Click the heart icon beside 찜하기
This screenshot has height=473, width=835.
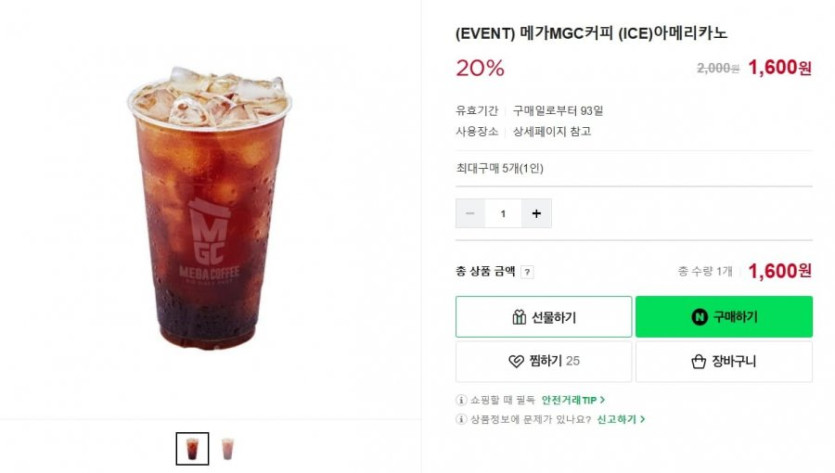pos(516,361)
